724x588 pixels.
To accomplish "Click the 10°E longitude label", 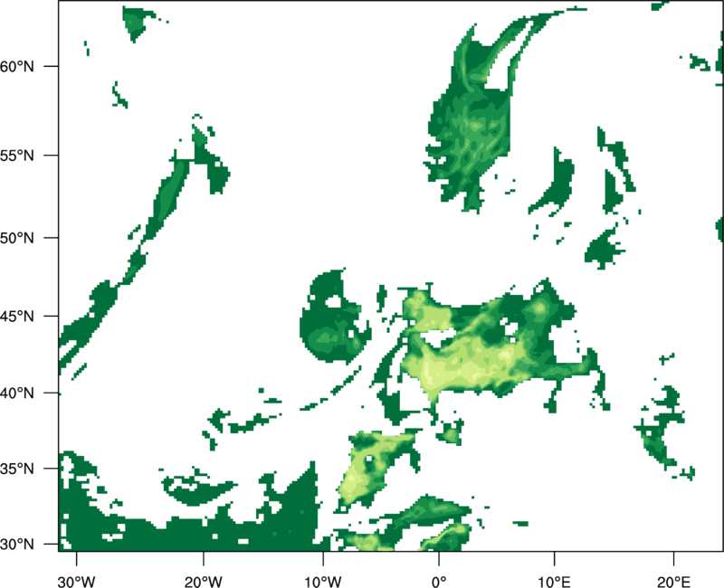I will (x=554, y=582).
